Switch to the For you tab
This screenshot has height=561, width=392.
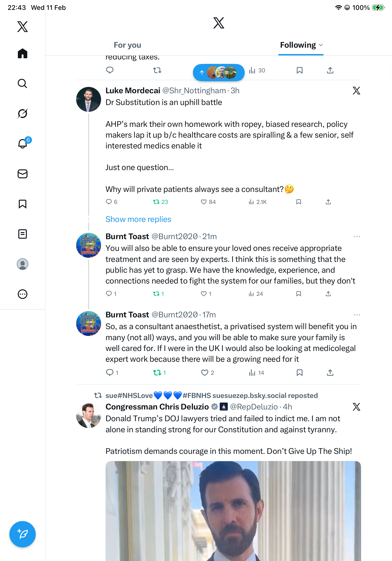[127, 45]
